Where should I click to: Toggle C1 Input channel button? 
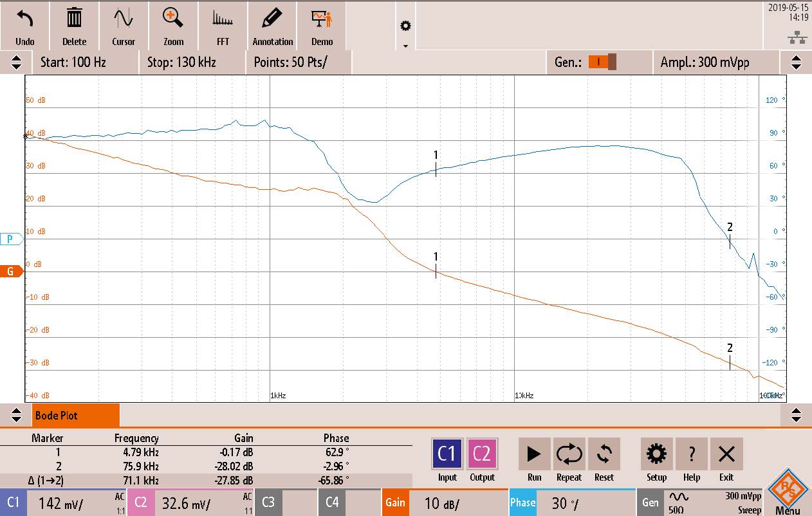click(x=447, y=454)
